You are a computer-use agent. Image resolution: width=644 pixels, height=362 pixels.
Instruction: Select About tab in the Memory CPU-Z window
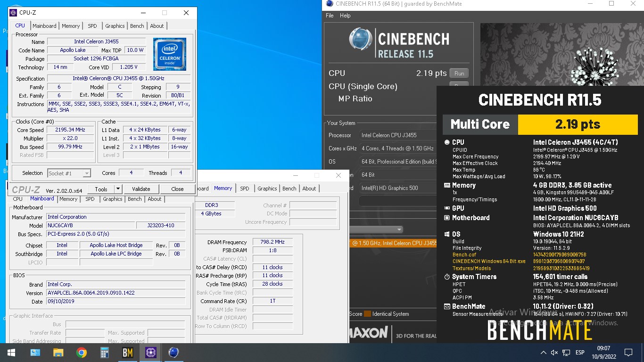309,189
